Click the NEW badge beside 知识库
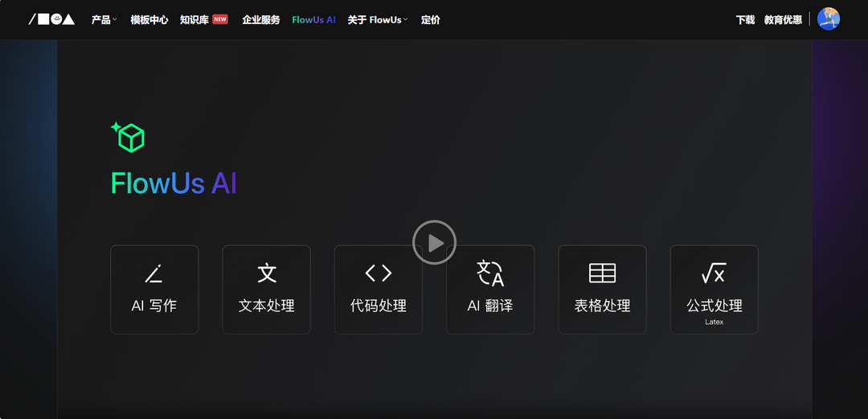868x419 pixels. pyautogui.click(x=220, y=19)
